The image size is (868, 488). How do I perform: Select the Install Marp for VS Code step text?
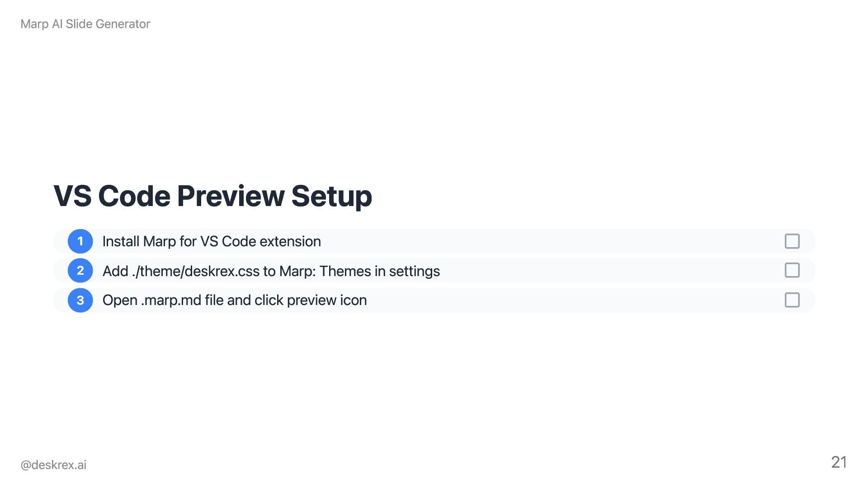[211, 241]
